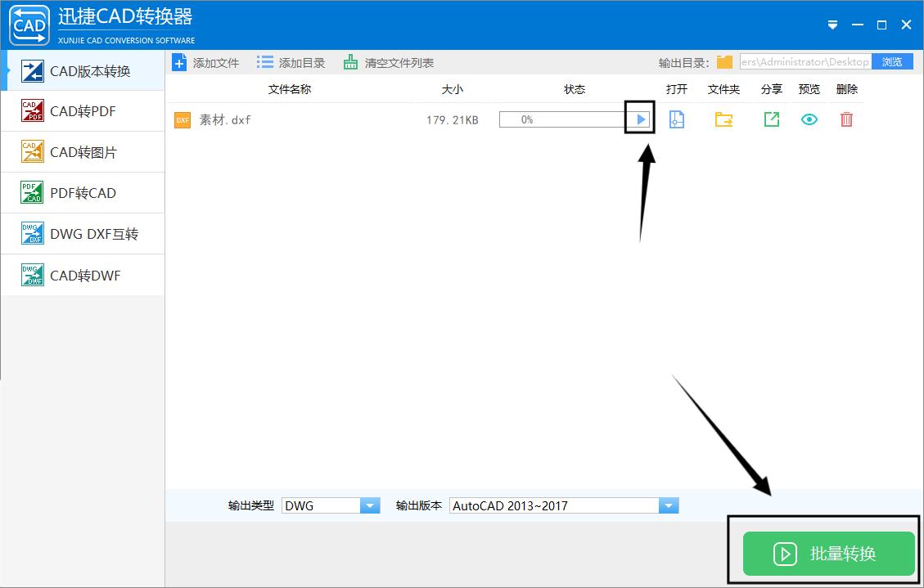Expand the arrow menu near window controls

pos(832,25)
